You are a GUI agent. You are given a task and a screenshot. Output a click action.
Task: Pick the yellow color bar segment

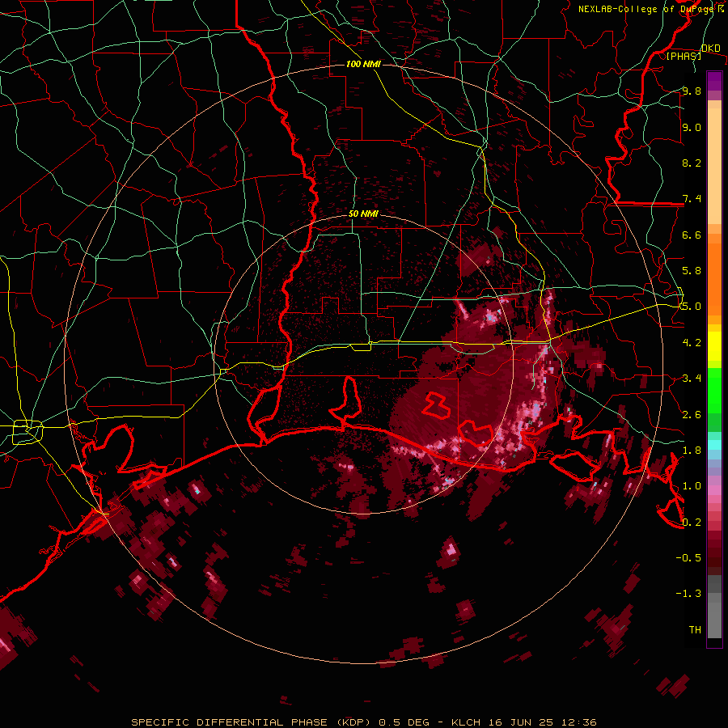click(714, 346)
